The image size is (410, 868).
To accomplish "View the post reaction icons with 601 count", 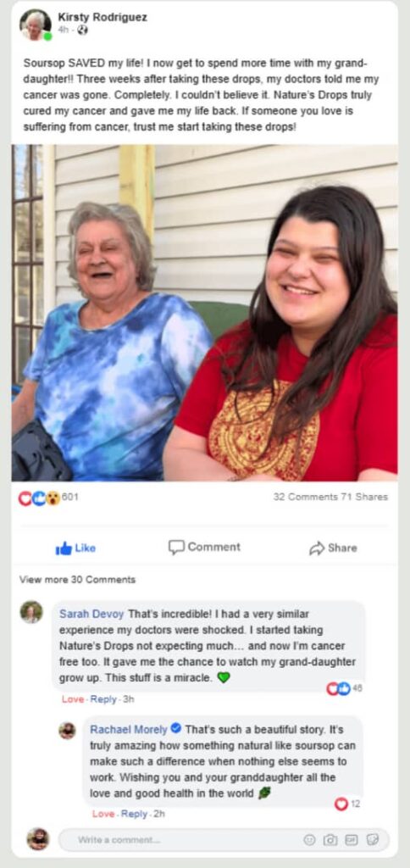I will pos(48,498).
